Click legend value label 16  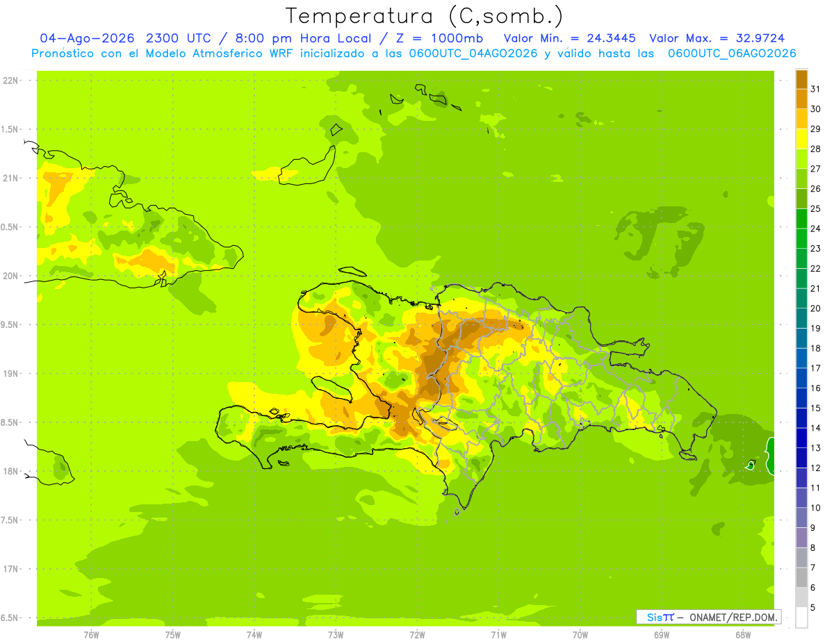(816, 388)
